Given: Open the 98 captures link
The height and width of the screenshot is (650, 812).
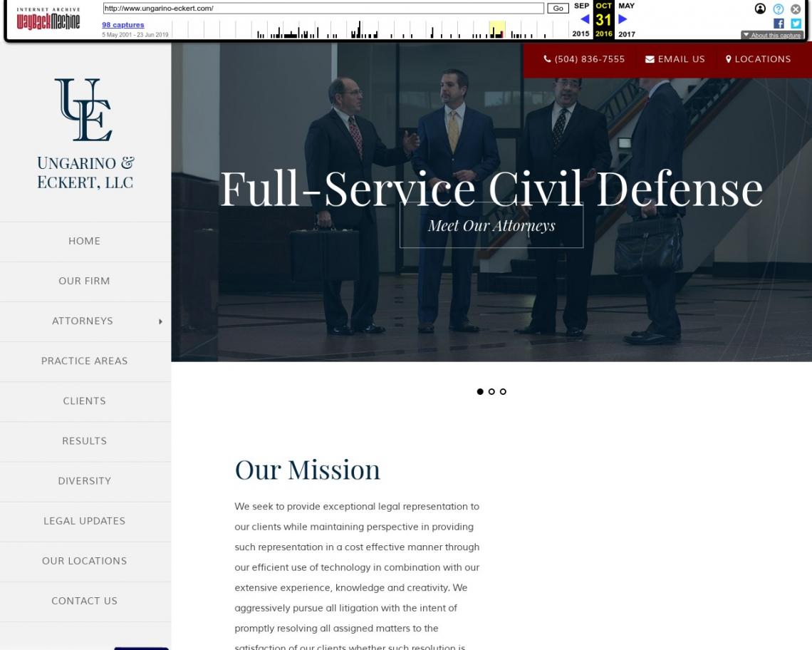Looking at the screenshot, I should [x=123, y=25].
